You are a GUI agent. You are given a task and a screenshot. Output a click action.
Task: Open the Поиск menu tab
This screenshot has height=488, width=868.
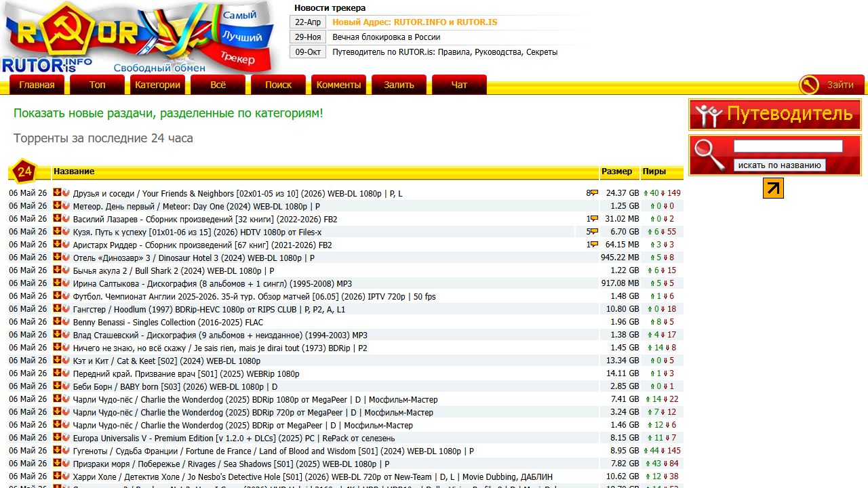coord(278,85)
